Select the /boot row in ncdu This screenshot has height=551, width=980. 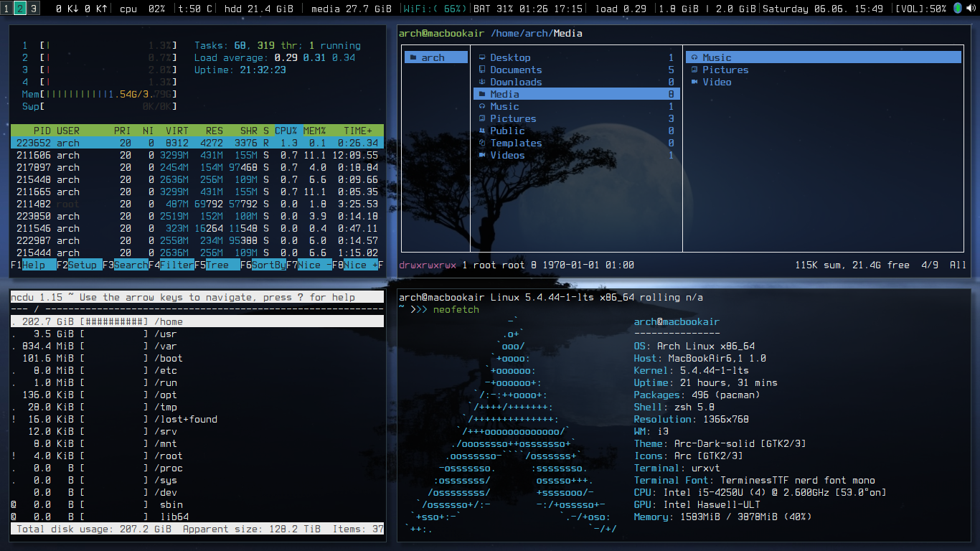tap(197, 358)
